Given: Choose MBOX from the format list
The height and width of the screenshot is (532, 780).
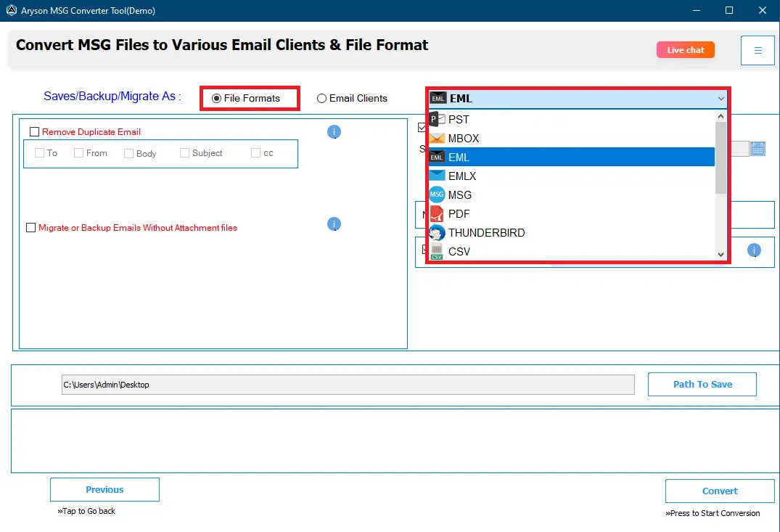Looking at the screenshot, I should 572,139.
